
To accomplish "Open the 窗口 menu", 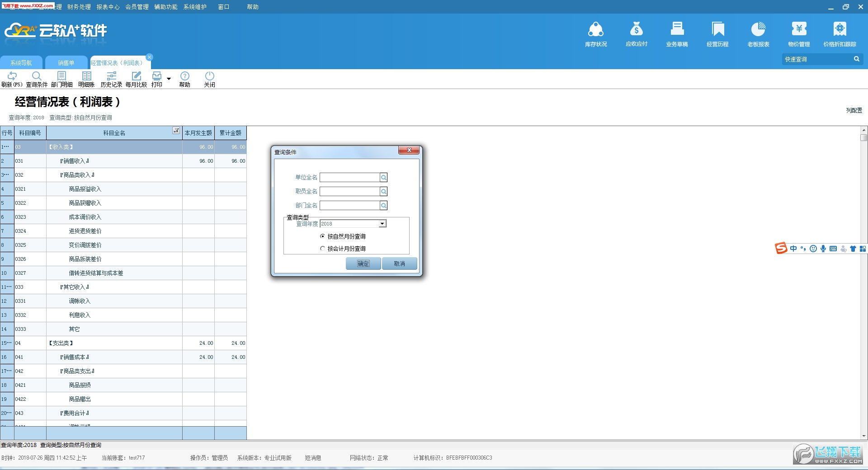I will pos(223,7).
